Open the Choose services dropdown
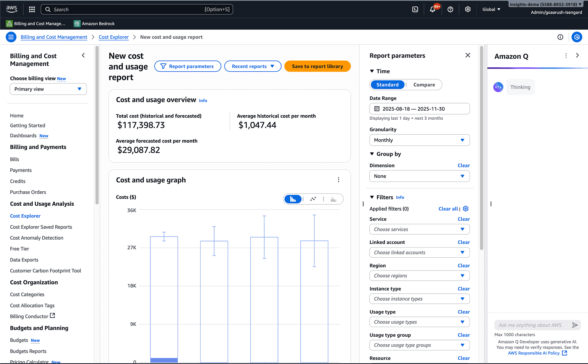Screen dimensions: 588x364 [x=419, y=229]
